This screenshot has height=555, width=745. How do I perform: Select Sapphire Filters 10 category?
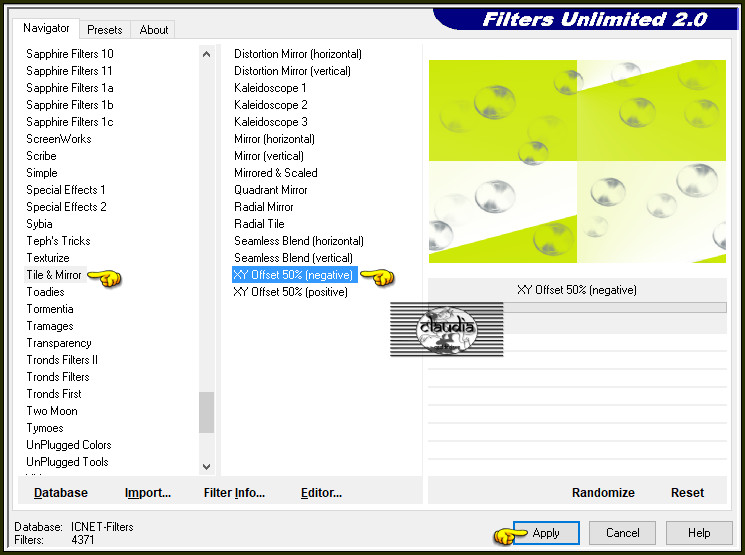point(70,54)
